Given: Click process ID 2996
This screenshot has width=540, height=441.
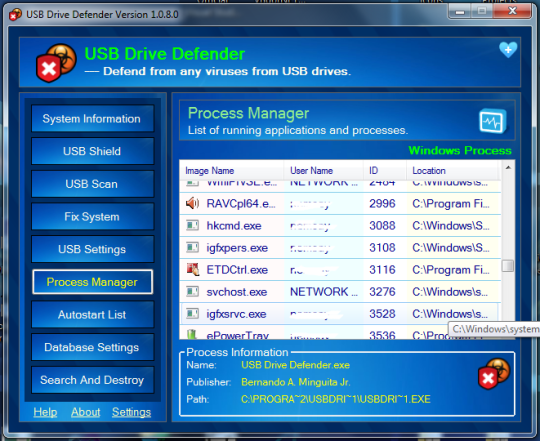Looking at the screenshot, I should pos(382,203).
